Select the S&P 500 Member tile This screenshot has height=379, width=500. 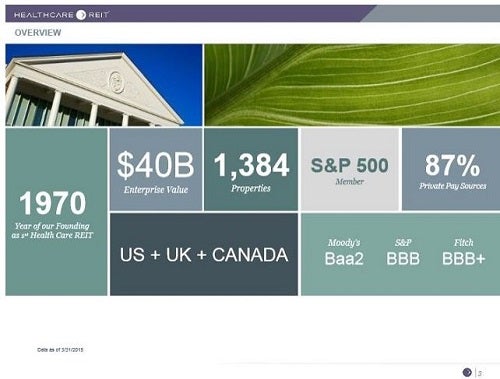[x=350, y=170]
